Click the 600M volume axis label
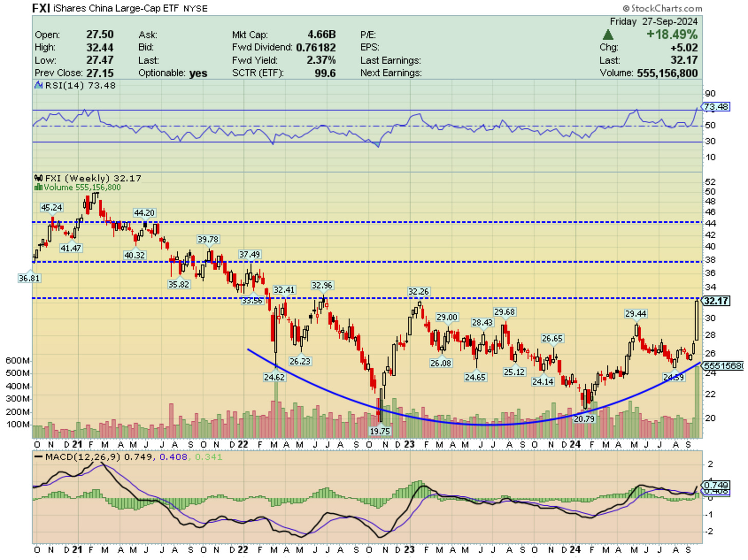Screen dimensions: 748x560 pos(17,360)
